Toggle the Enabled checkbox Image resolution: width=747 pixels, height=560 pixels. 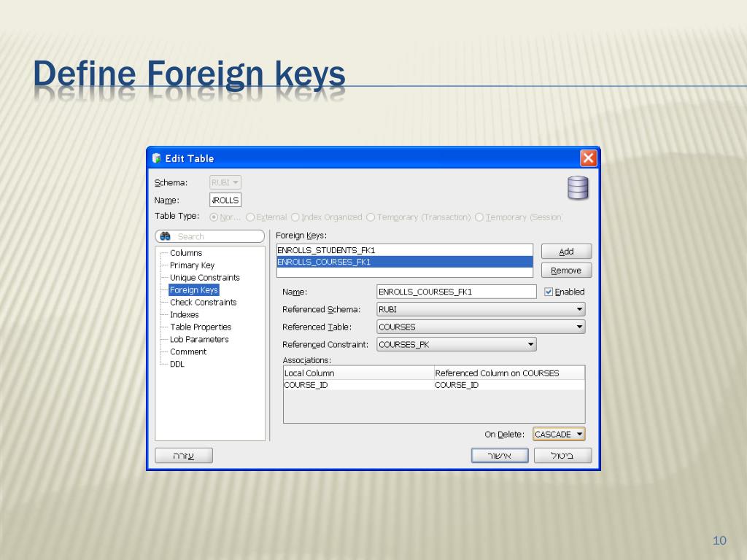549,292
